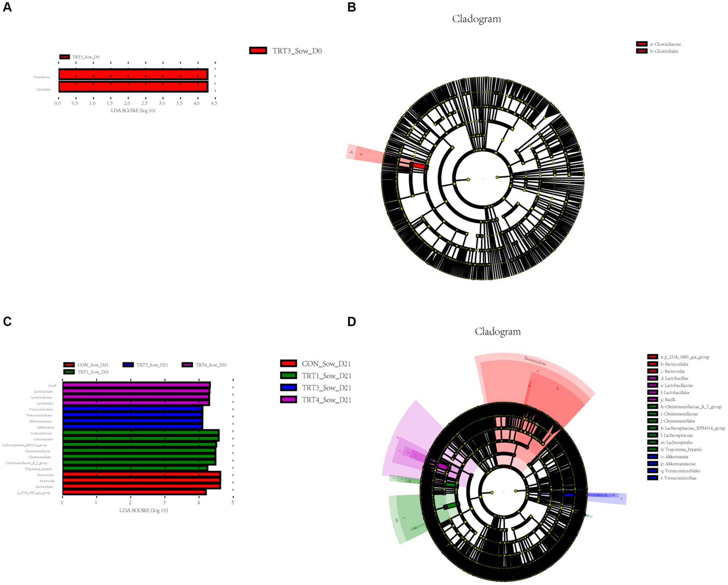Screen dimensions: 728x585
Task: Click the '5' axis tick in panel C
Action: click(233, 502)
